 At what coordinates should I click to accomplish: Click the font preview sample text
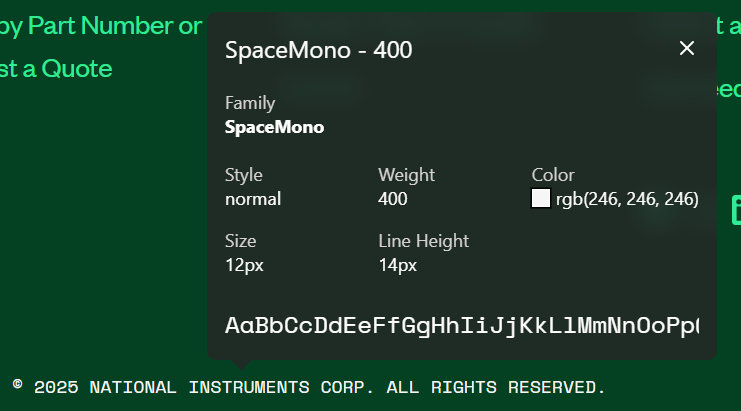(x=461, y=325)
